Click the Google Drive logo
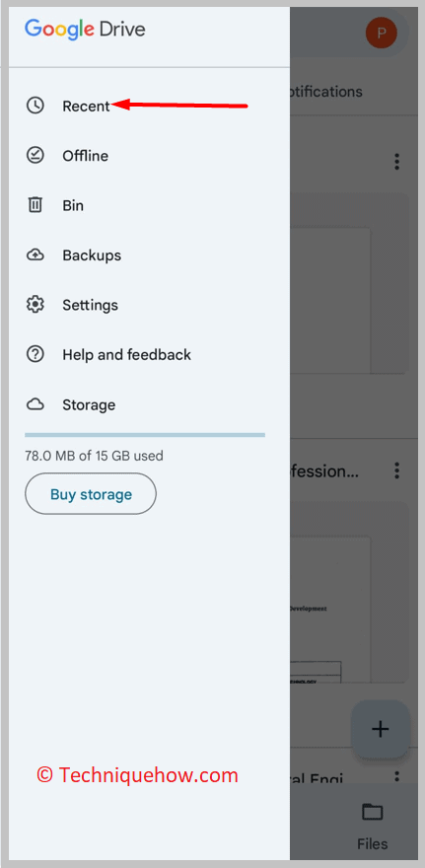Viewport: 425px width, 868px height. 85,29
